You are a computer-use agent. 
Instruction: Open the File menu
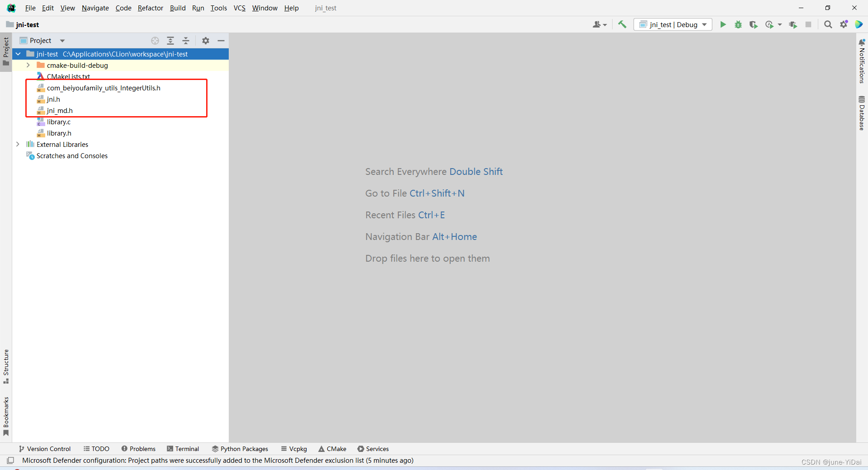pos(30,8)
